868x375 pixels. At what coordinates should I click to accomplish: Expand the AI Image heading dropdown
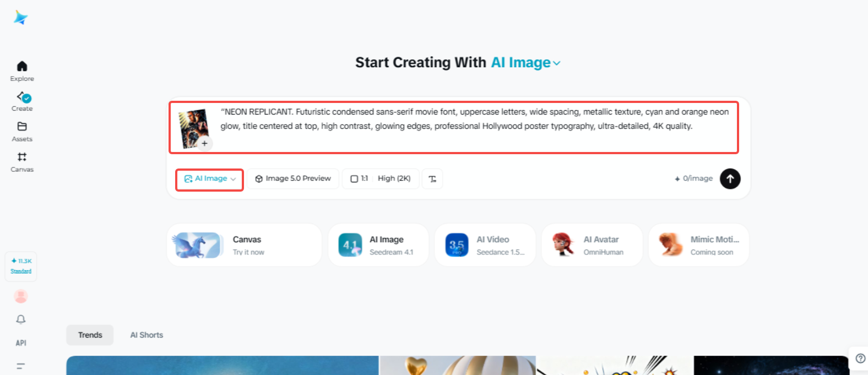click(525, 63)
